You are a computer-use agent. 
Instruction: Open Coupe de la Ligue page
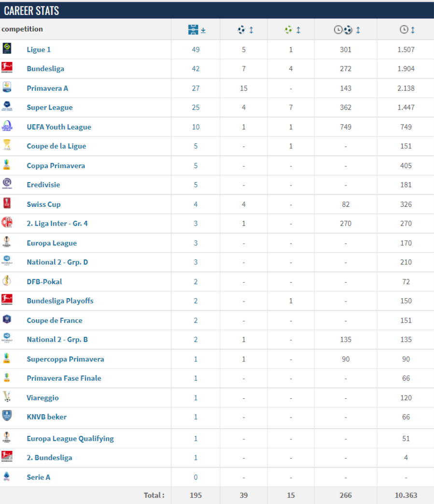pos(56,146)
